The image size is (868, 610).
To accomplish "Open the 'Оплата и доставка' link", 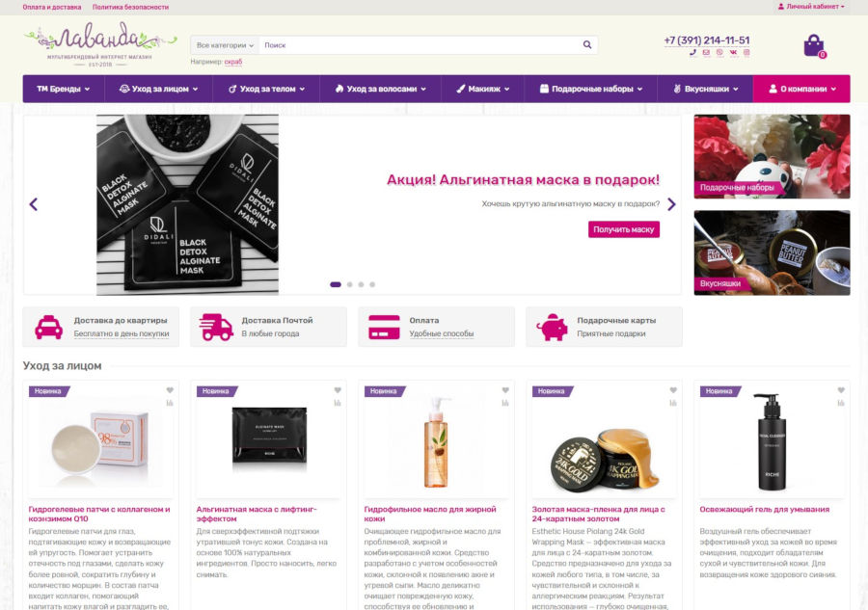I will click(x=54, y=7).
